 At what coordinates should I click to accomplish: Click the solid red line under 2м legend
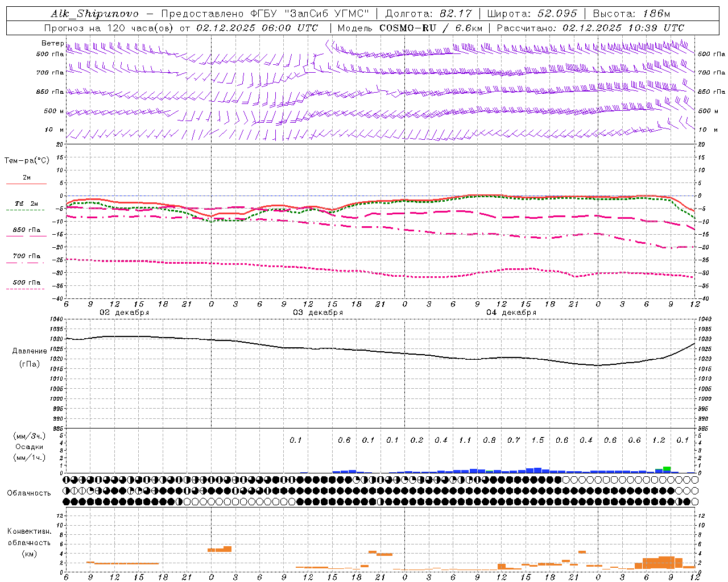[x=26, y=184]
